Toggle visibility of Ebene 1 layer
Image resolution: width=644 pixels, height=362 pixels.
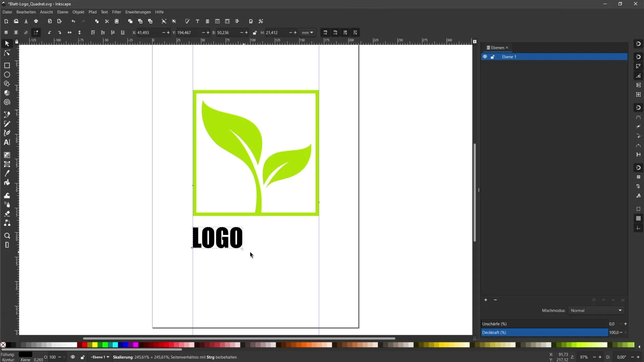[485, 57]
